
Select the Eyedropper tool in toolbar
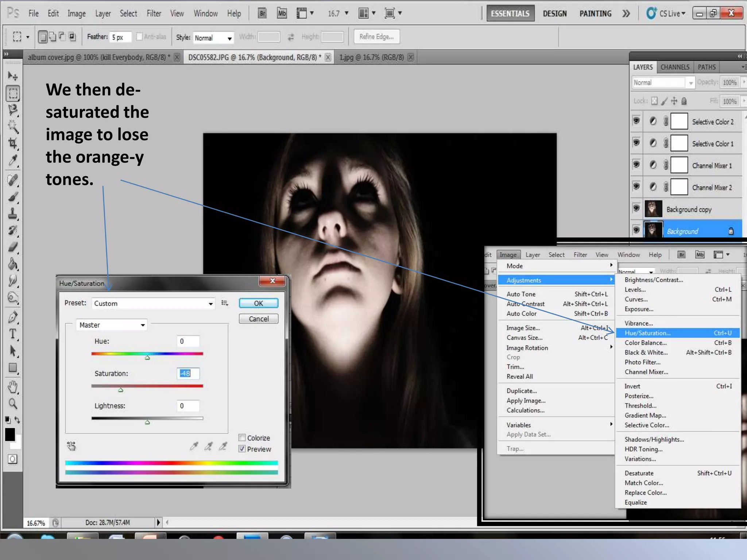click(13, 160)
